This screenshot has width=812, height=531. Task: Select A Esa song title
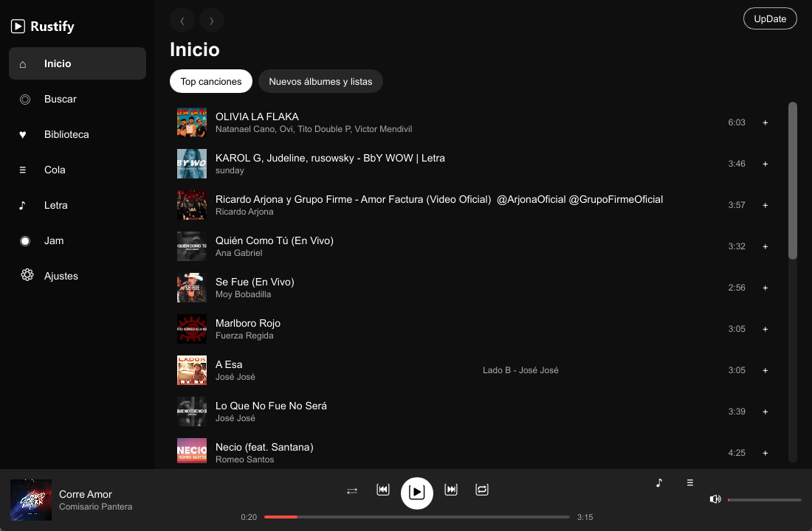(x=229, y=365)
